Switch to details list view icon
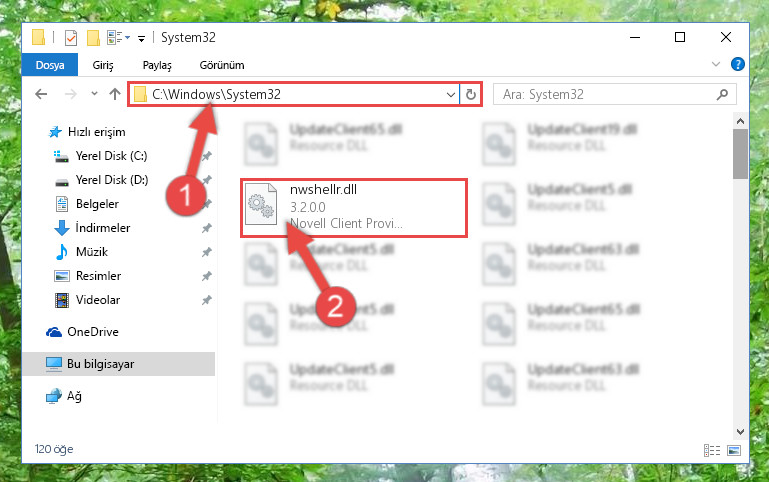769x482 pixels. pos(712,450)
